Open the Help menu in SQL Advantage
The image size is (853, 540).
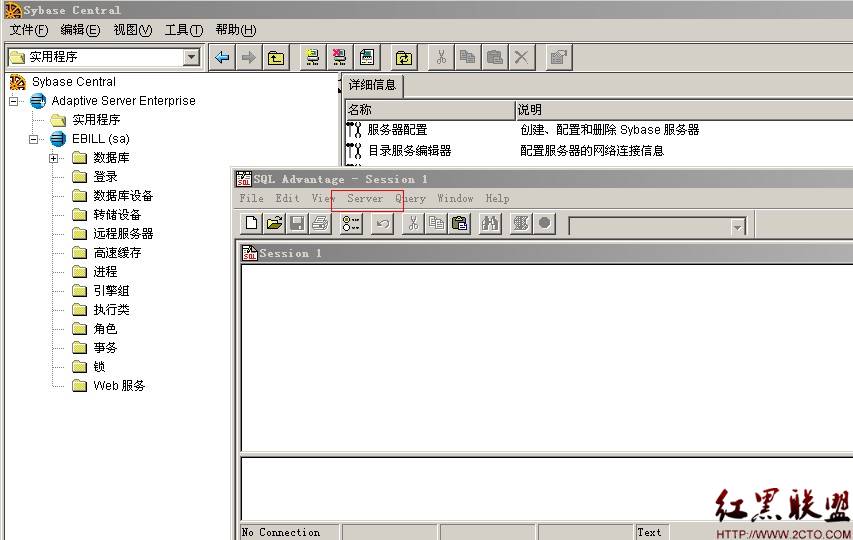(x=497, y=198)
